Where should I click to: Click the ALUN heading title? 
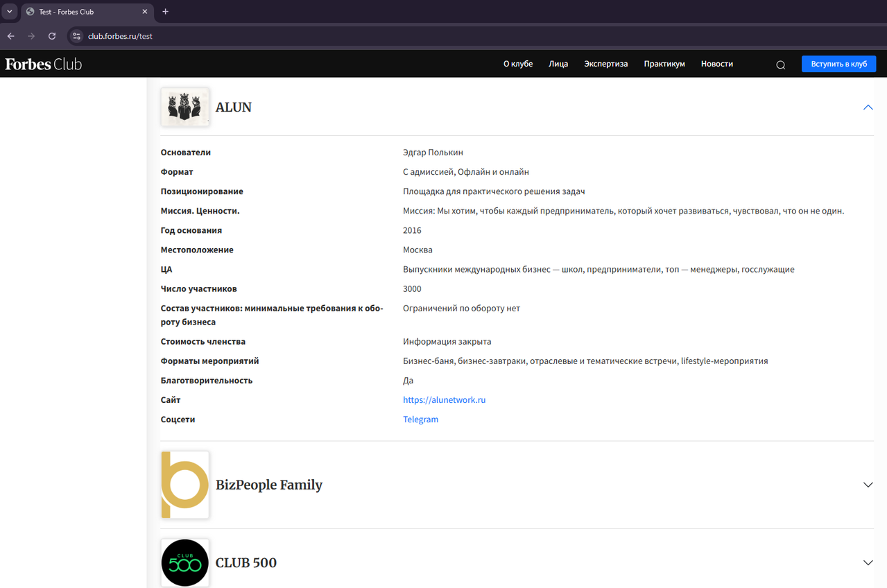[x=234, y=107]
